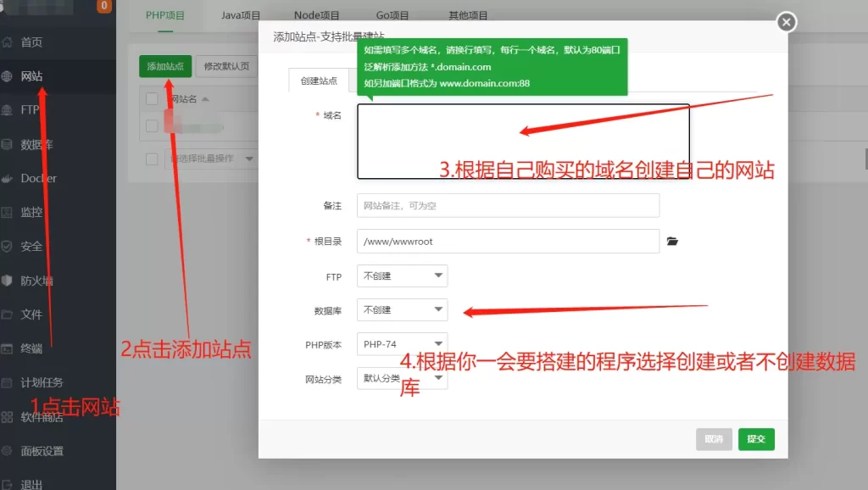Click the green 添加站点 button
This screenshot has height=490, width=868.
click(165, 66)
